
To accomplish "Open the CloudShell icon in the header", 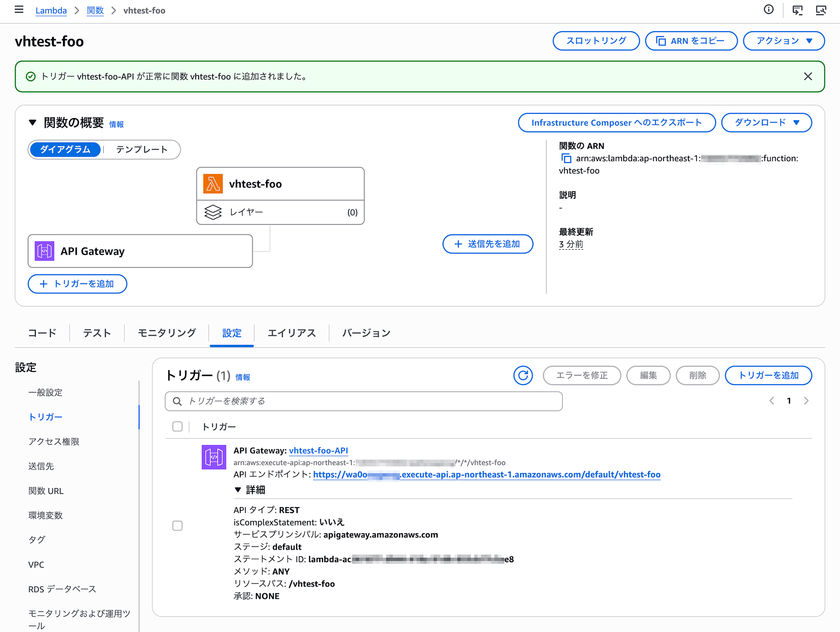I will coord(797,10).
